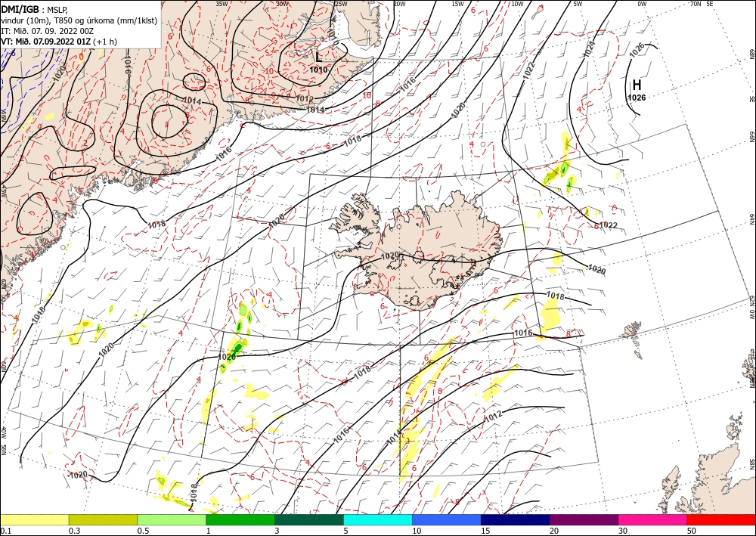Click the 15W longitude label along top edge

pyautogui.click(x=457, y=4)
